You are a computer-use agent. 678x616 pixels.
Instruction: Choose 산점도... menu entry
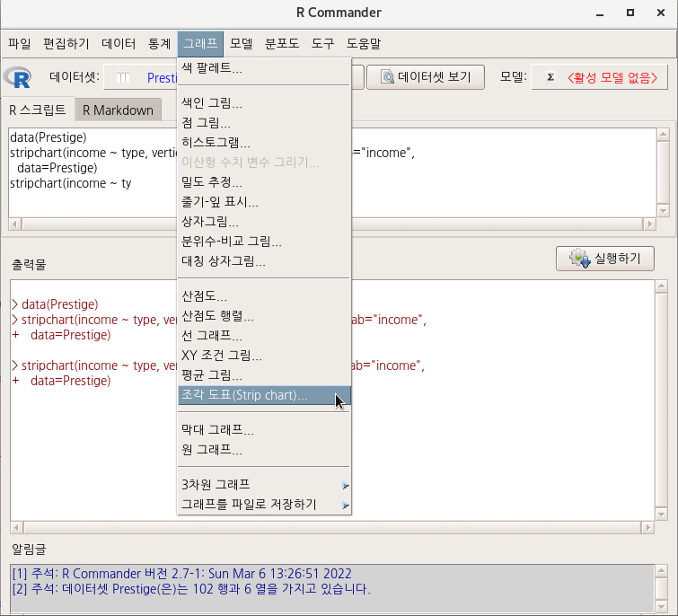tap(264, 296)
